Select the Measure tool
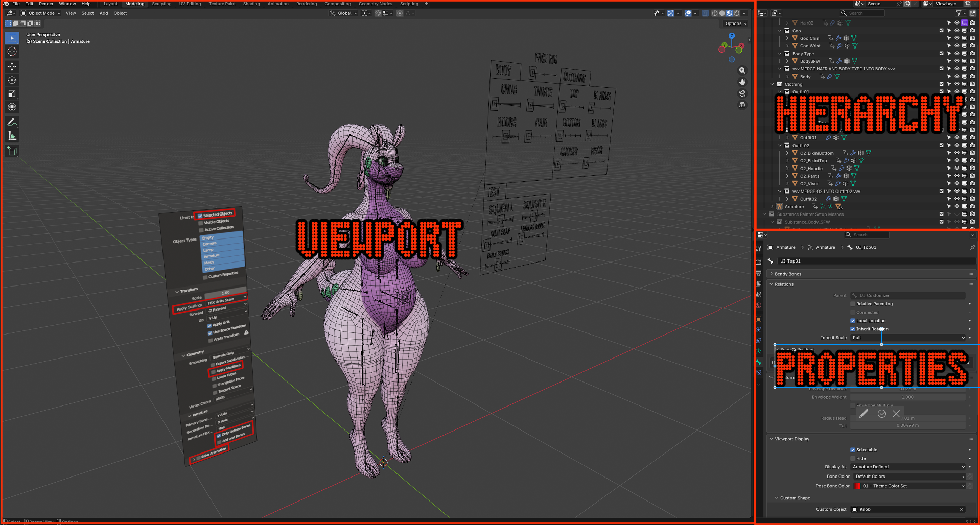The width and height of the screenshot is (980, 525). pyautogui.click(x=12, y=135)
